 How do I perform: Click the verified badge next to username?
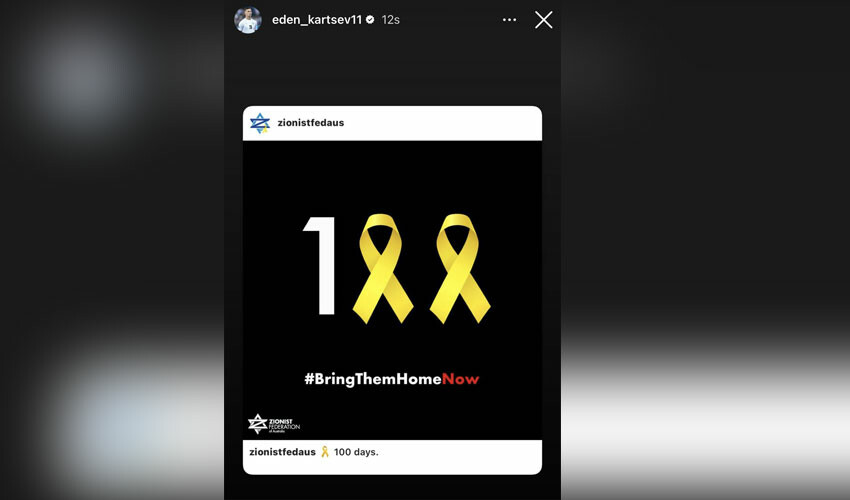click(370, 20)
